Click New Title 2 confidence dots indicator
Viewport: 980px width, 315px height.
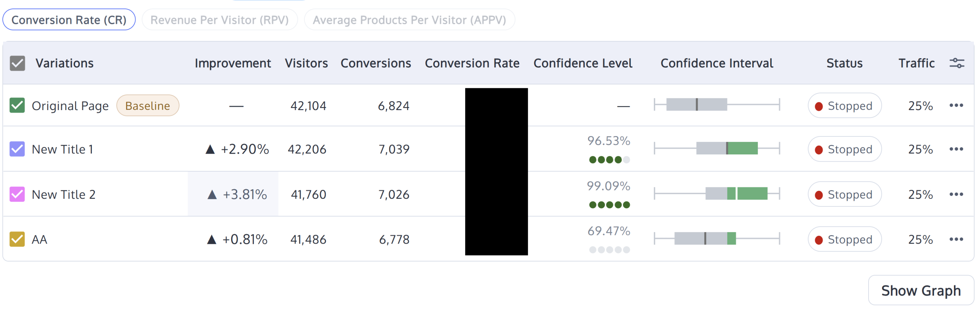click(x=609, y=205)
